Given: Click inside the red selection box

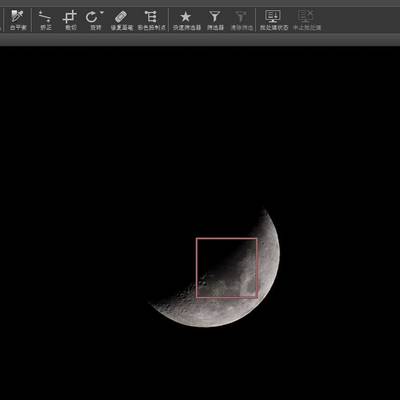Looking at the screenshot, I should click(x=227, y=268).
